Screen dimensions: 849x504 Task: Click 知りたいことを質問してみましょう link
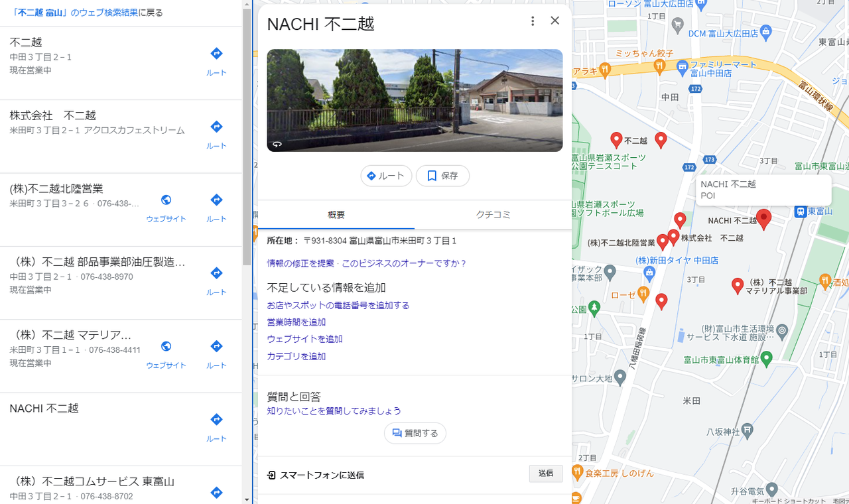pos(334,411)
